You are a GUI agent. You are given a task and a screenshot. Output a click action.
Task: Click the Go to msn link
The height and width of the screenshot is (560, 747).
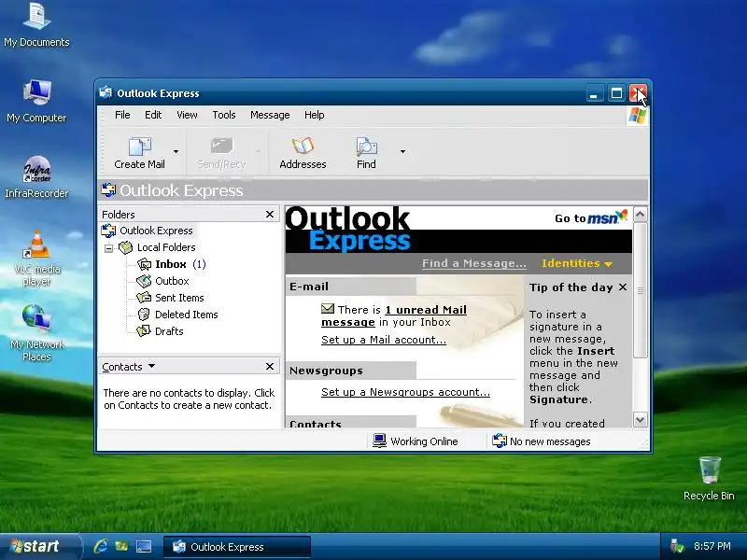591,217
